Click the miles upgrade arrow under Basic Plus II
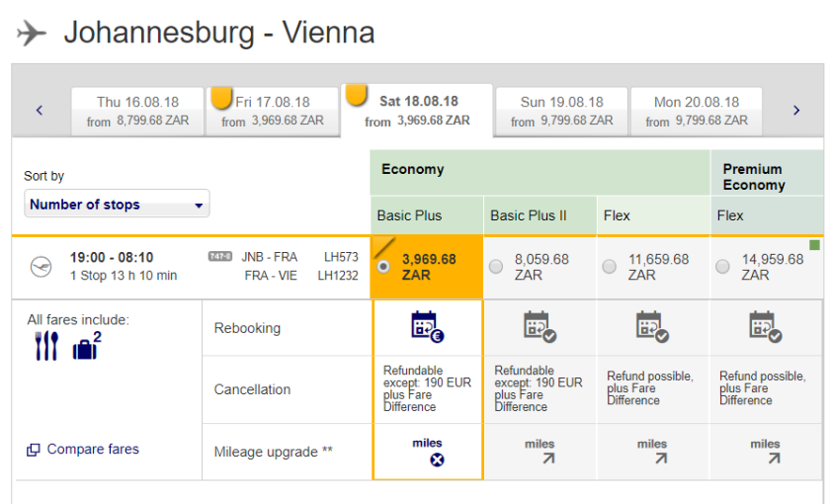This screenshot has height=504, width=830. click(x=540, y=459)
